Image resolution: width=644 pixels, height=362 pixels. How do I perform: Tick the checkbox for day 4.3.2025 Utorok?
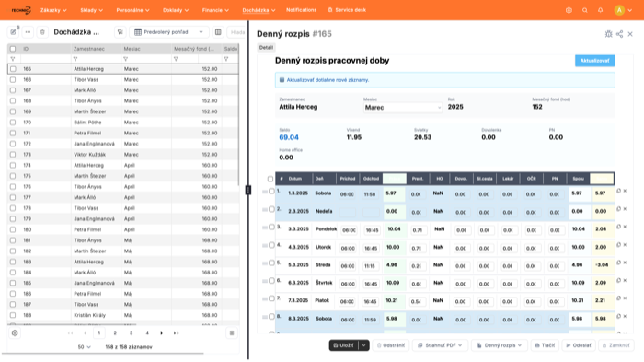coord(271,245)
